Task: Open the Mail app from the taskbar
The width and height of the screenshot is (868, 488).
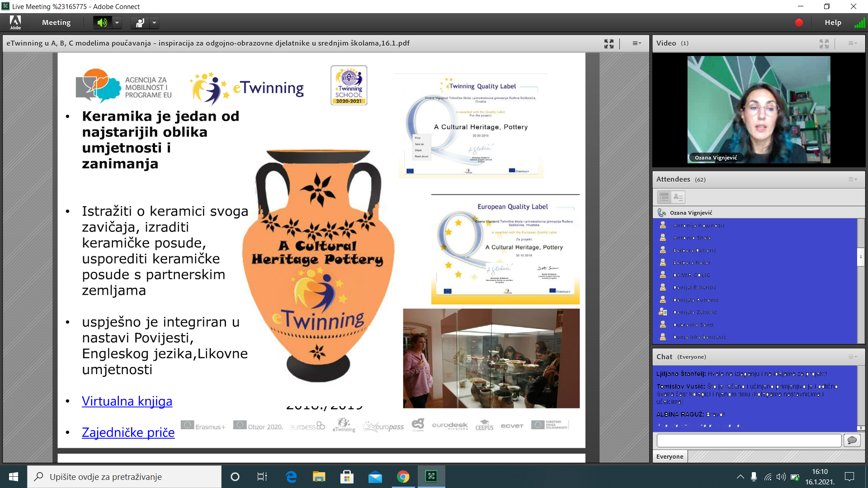Action: 375,477
